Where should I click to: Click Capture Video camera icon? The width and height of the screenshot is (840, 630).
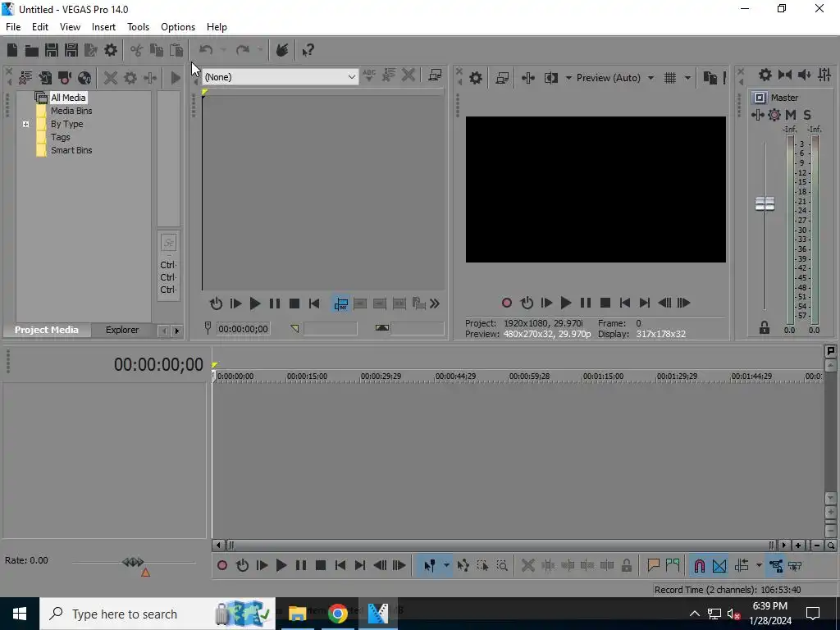click(x=65, y=78)
